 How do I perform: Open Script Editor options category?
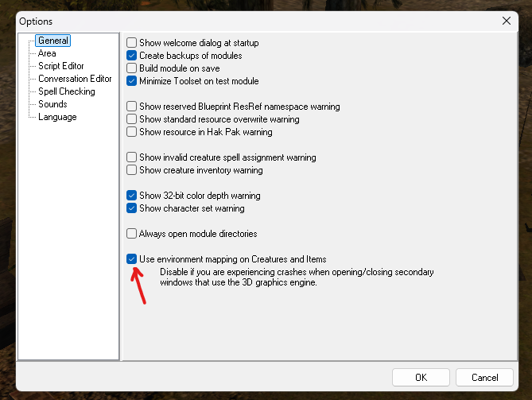pyautogui.click(x=60, y=66)
